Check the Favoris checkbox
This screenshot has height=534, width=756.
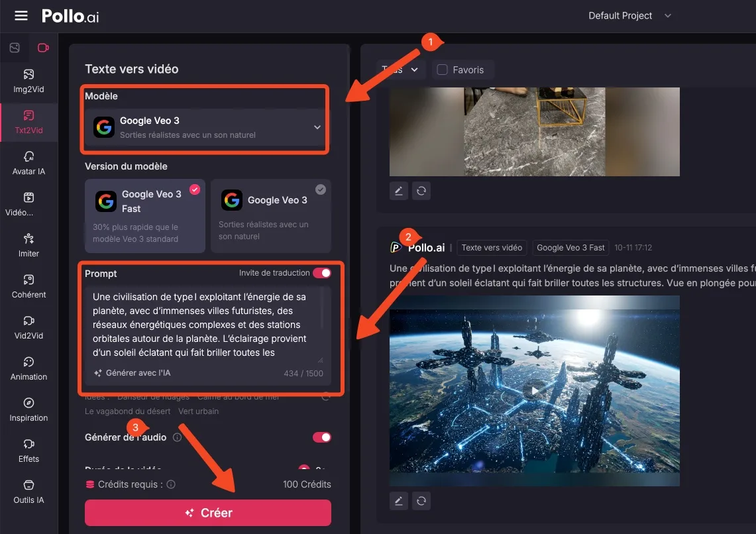(x=443, y=70)
